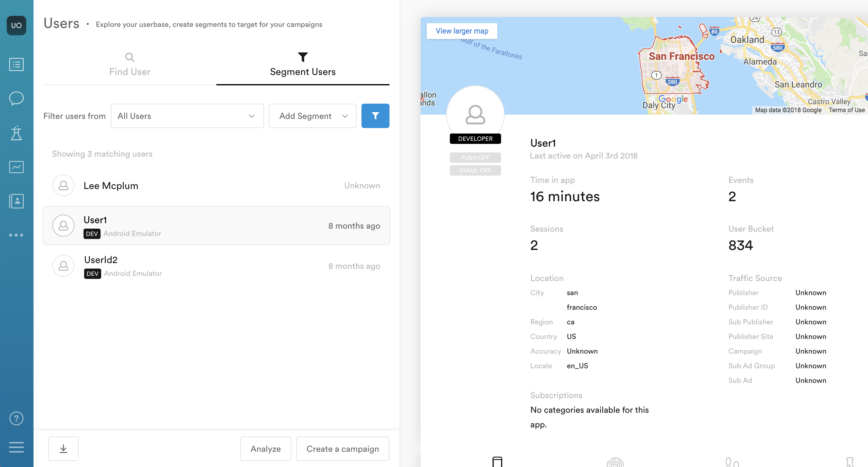Viewport: 868px width, 467px height.
Task: Click the Create a campaign button
Action: (342, 448)
